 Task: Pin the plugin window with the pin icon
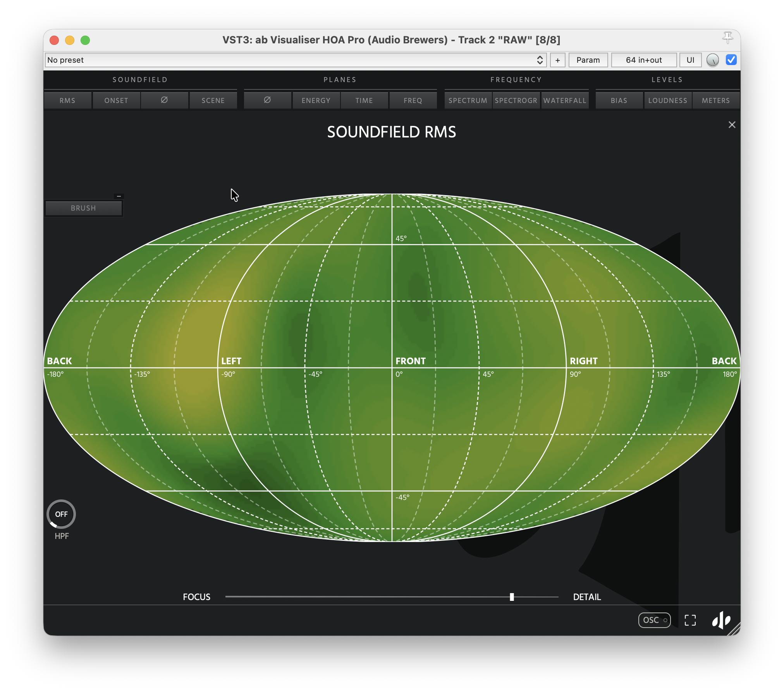[x=727, y=38]
